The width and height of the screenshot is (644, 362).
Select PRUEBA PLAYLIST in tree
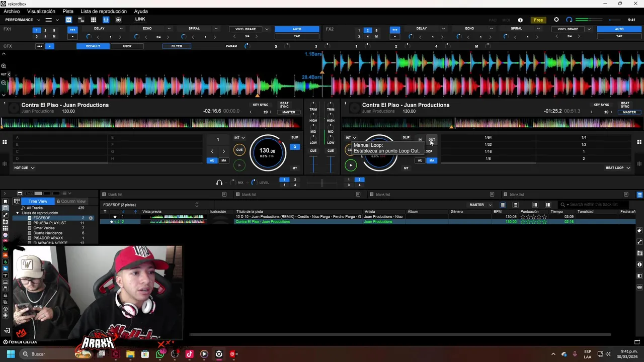pos(50,223)
